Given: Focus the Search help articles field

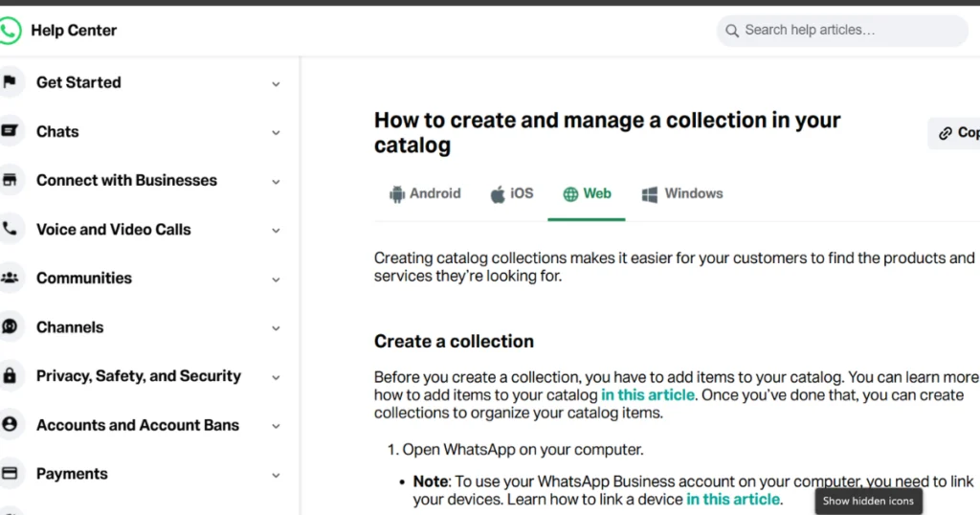Looking at the screenshot, I should point(842,30).
